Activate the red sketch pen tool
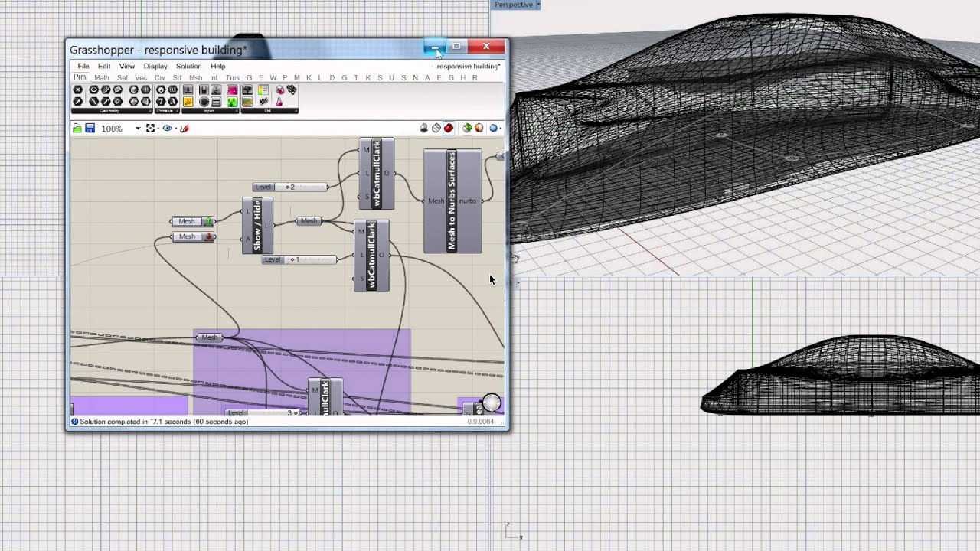980x551 pixels. click(x=185, y=128)
